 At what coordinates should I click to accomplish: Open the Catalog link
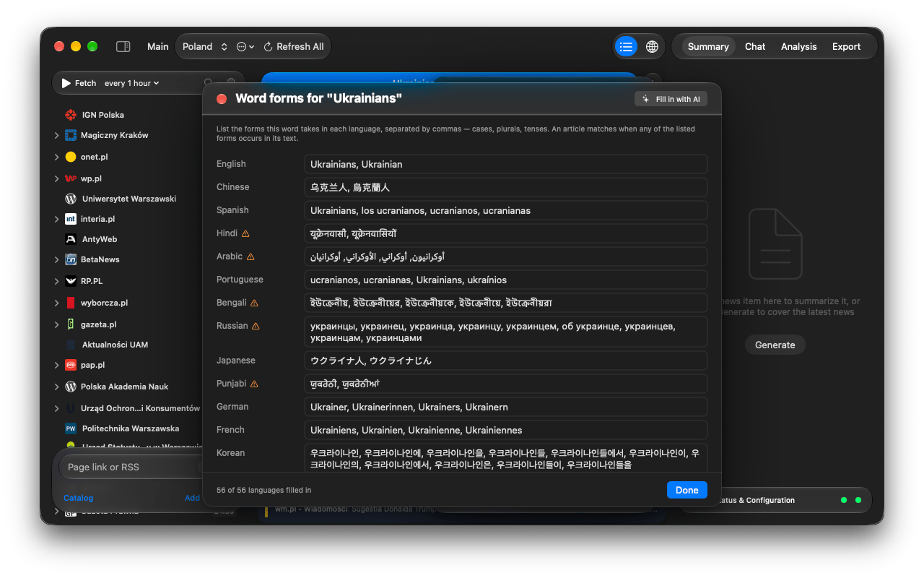pos(78,498)
